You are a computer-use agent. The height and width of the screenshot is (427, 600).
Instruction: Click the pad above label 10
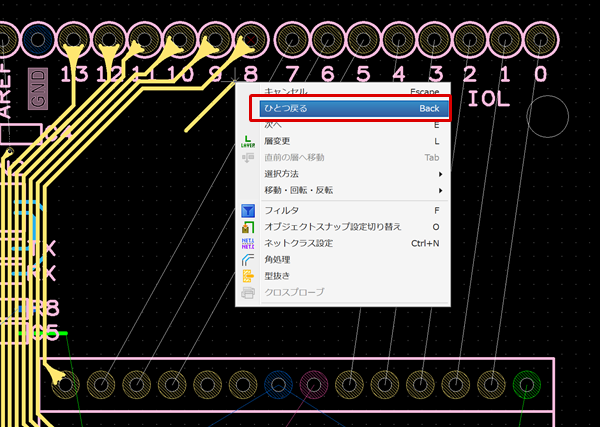click(x=180, y=39)
